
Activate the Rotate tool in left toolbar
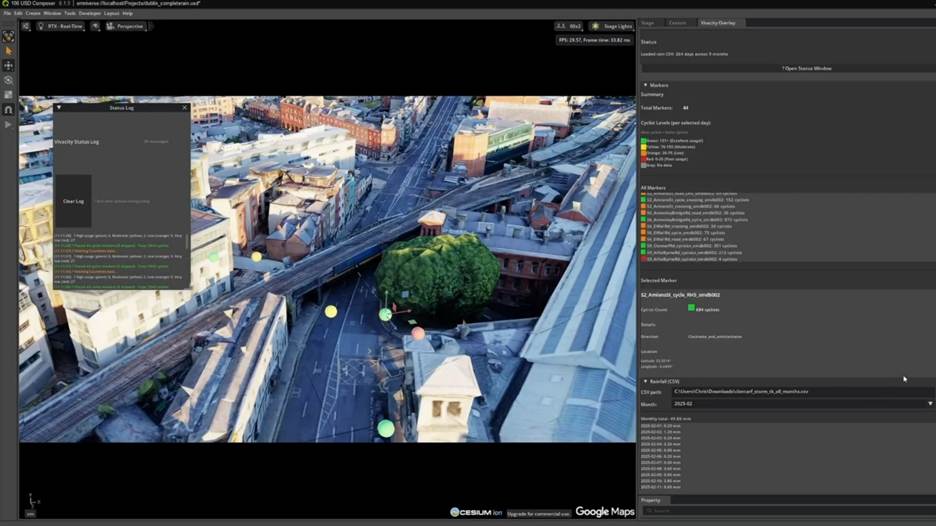click(x=9, y=80)
